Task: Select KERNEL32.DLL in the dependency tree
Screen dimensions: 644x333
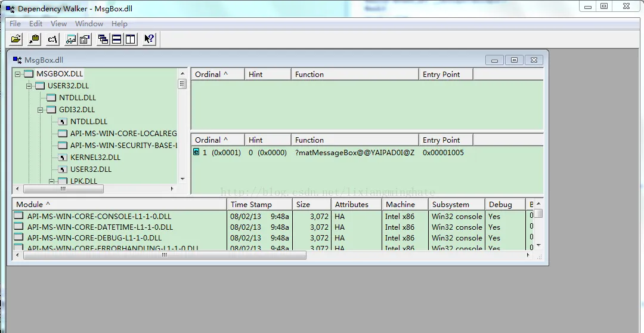Action: click(x=95, y=158)
